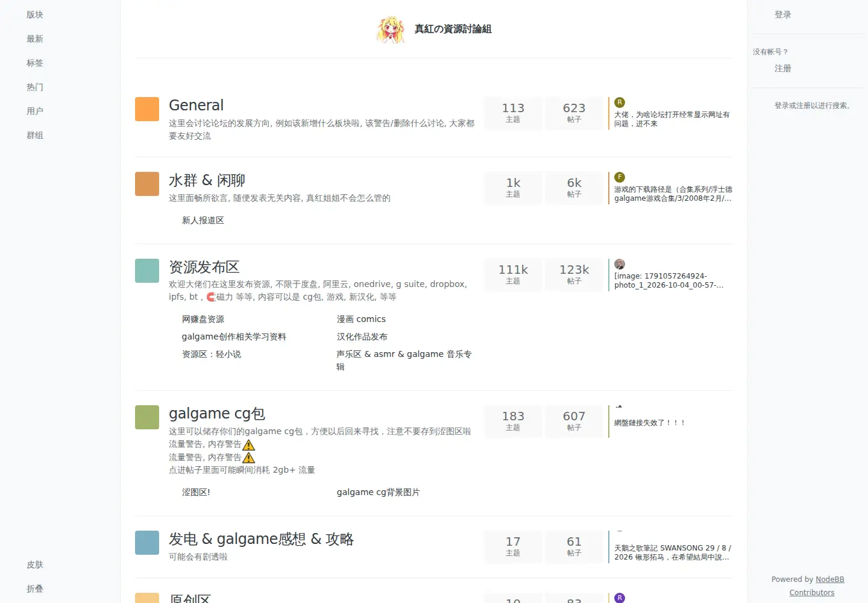Open photo avatar in 资源发布区 last post
The height and width of the screenshot is (603, 868).
[620, 264]
